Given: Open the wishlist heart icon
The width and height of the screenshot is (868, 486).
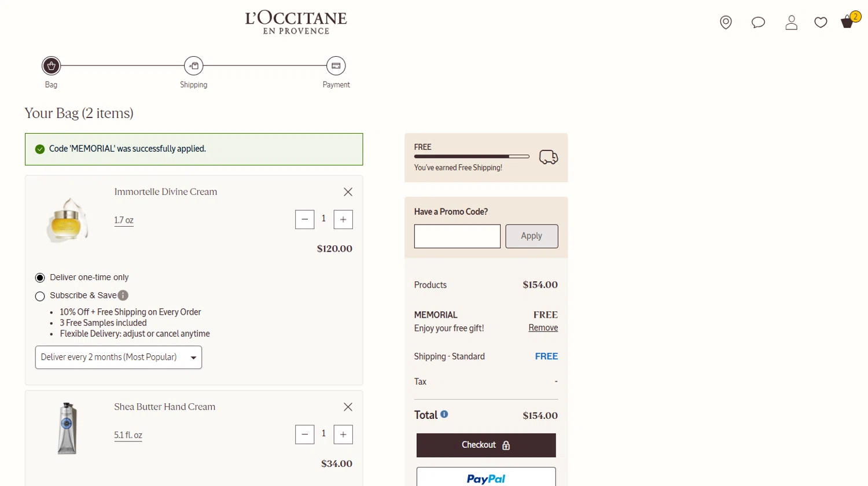Looking at the screenshot, I should tap(821, 23).
